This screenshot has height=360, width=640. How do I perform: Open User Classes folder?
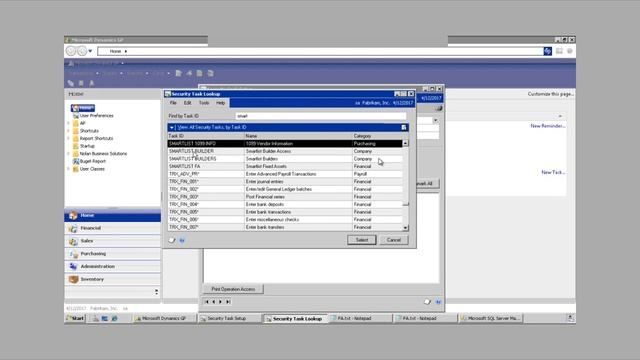coord(92,169)
